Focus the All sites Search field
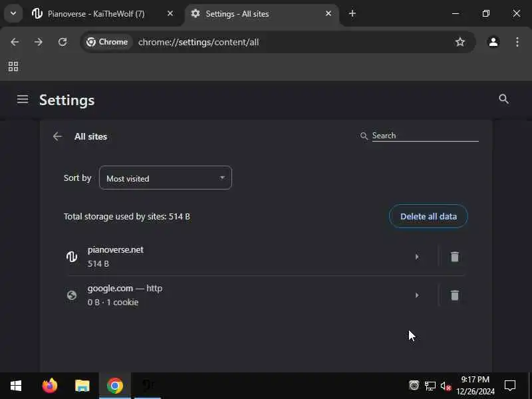Screen dimensions: 532x399 [425, 136]
